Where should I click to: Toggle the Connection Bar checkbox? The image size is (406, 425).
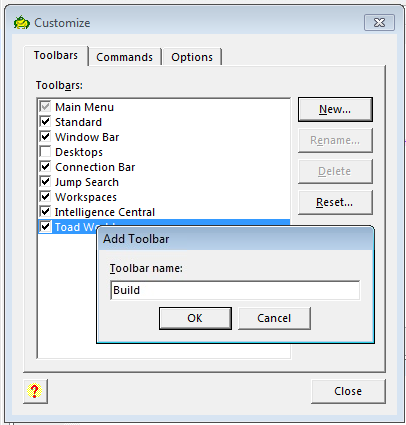(x=45, y=167)
